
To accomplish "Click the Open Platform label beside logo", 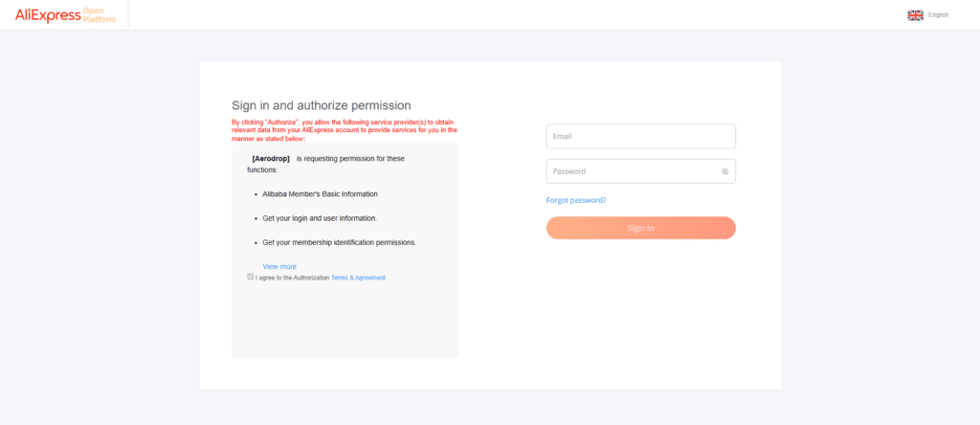I will [x=100, y=15].
